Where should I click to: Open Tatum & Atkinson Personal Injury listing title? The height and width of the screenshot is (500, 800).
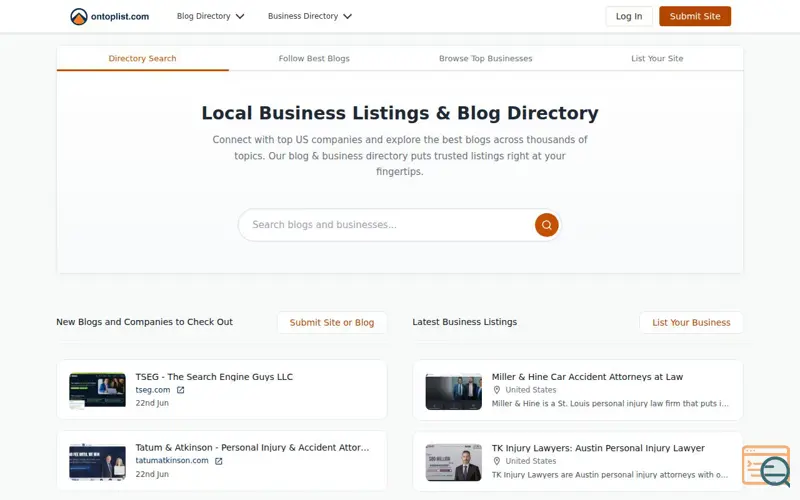[252, 447]
